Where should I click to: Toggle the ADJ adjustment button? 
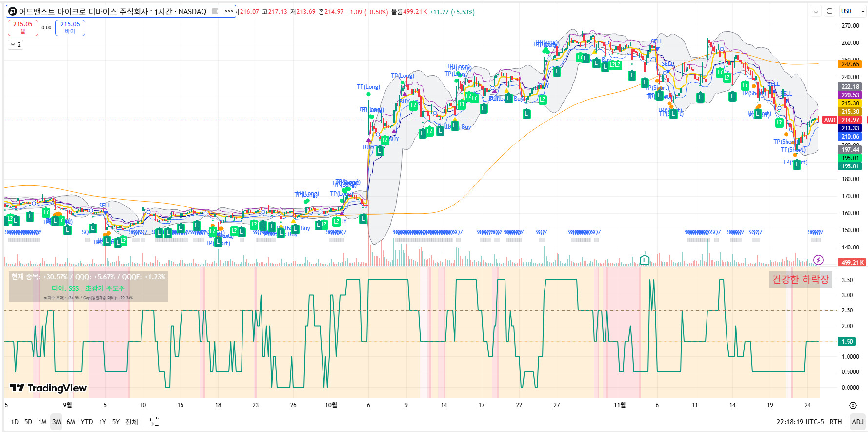tap(857, 422)
